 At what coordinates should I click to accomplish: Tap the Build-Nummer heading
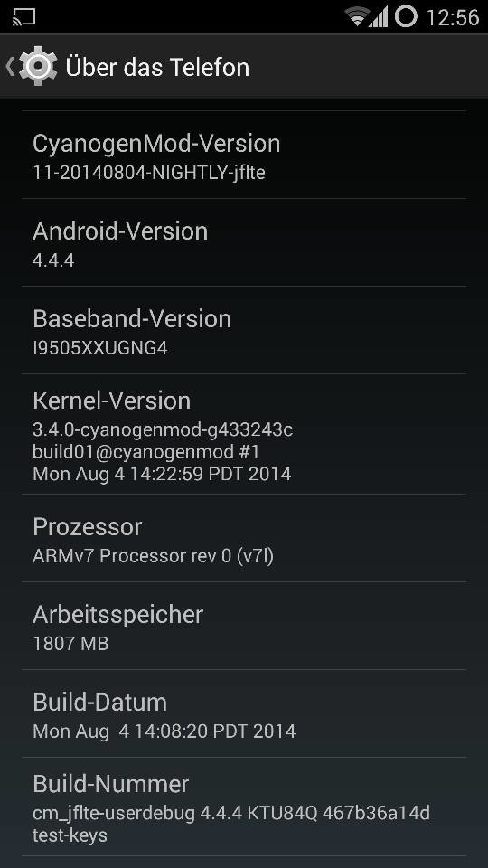tap(110, 784)
